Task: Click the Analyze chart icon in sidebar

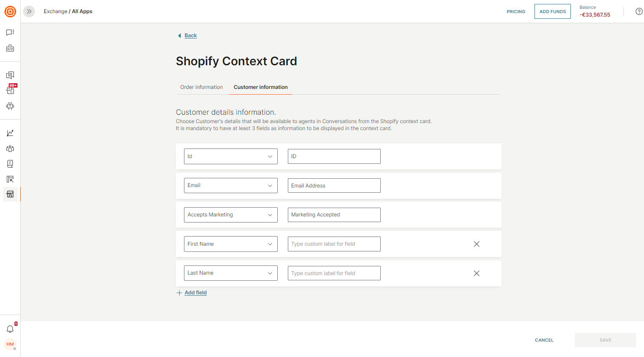Action: pyautogui.click(x=10, y=133)
